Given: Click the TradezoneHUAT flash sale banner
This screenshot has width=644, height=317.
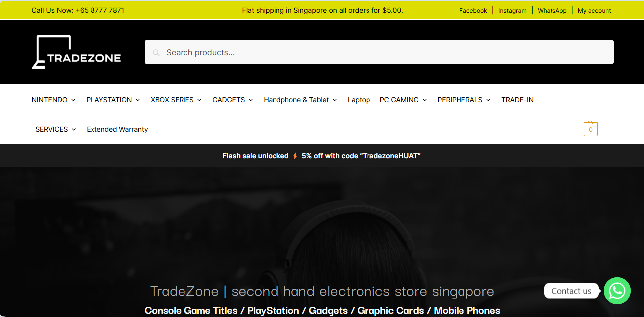Looking at the screenshot, I should pos(322,156).
